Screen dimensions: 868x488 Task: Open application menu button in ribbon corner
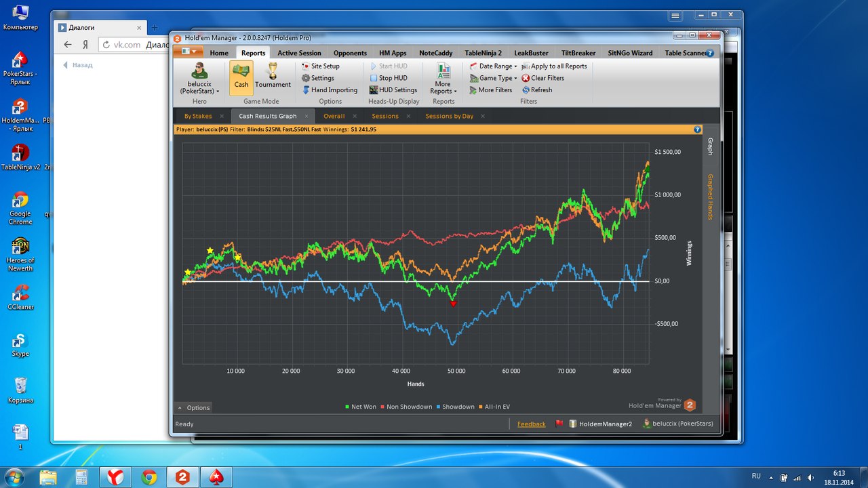188,51
